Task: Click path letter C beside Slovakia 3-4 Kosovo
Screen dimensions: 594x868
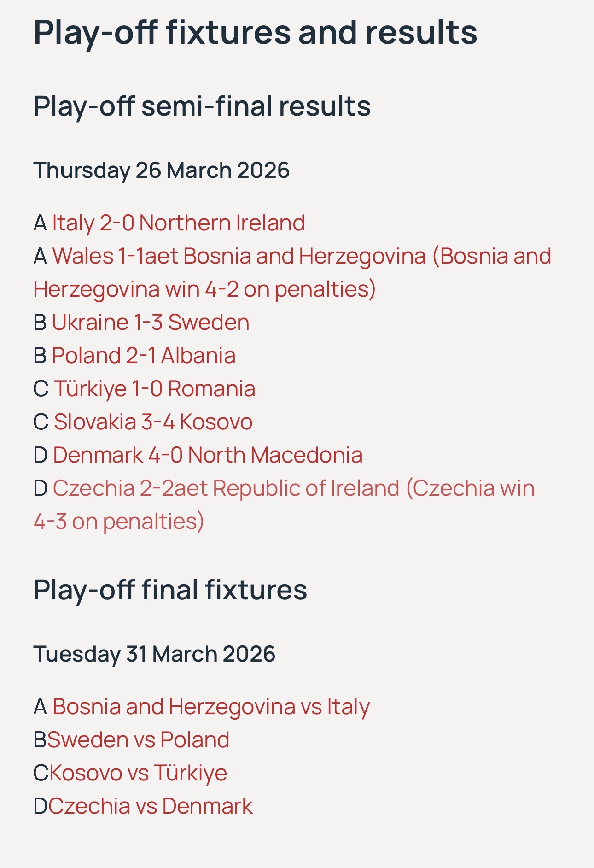Action: point(41,422)
